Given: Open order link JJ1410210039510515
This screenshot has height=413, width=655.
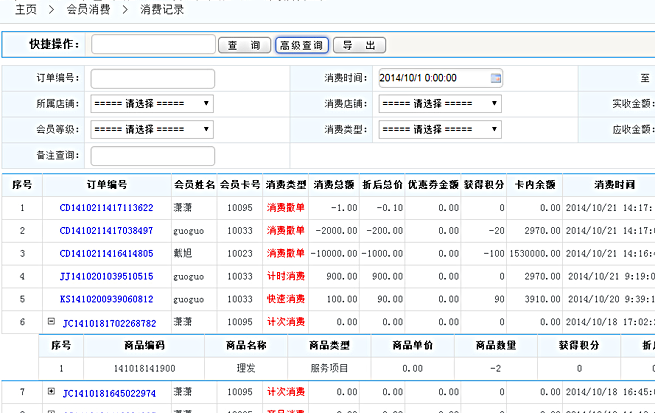Looking at the screenshot, I should point(106,276).
